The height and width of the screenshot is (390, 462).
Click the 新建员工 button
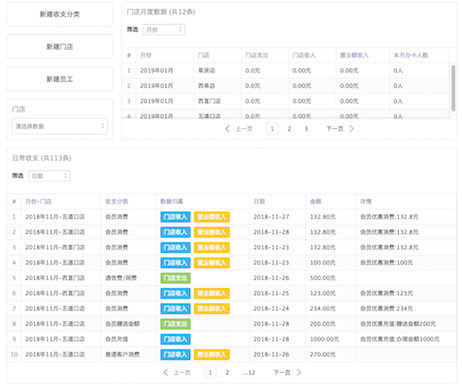[x=60, y=79]
